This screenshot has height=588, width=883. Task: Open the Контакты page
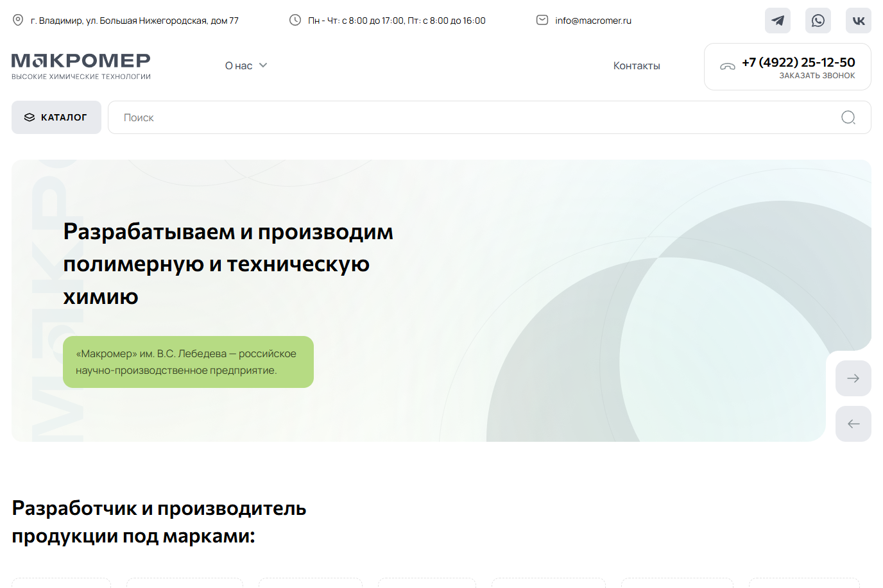point(637,66)
